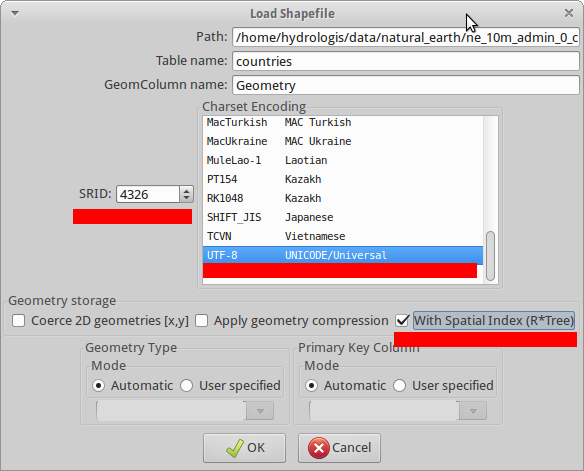Choose Automatic Primary Key Column mode
The image size is (584, 471).
coord(311,386)
